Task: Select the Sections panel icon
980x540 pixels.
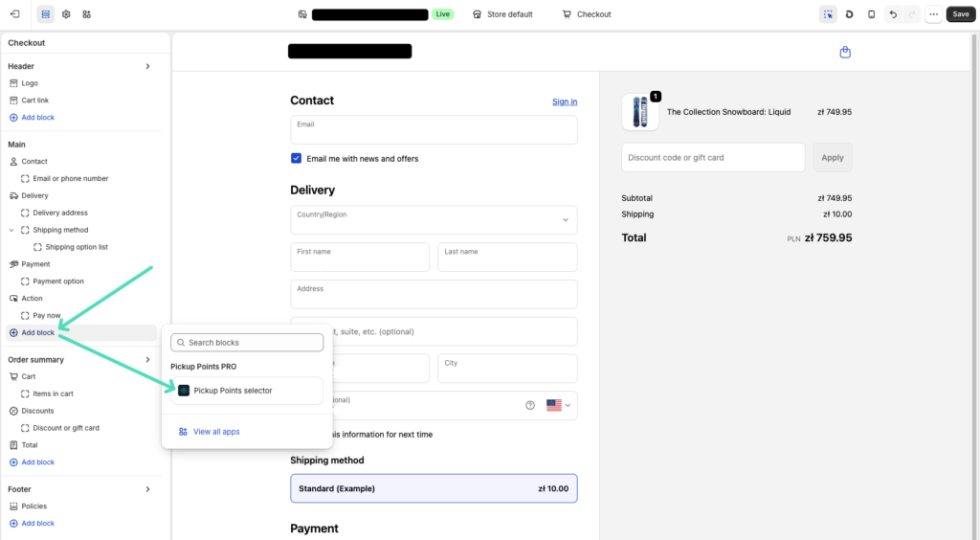Action: (46, 13)
